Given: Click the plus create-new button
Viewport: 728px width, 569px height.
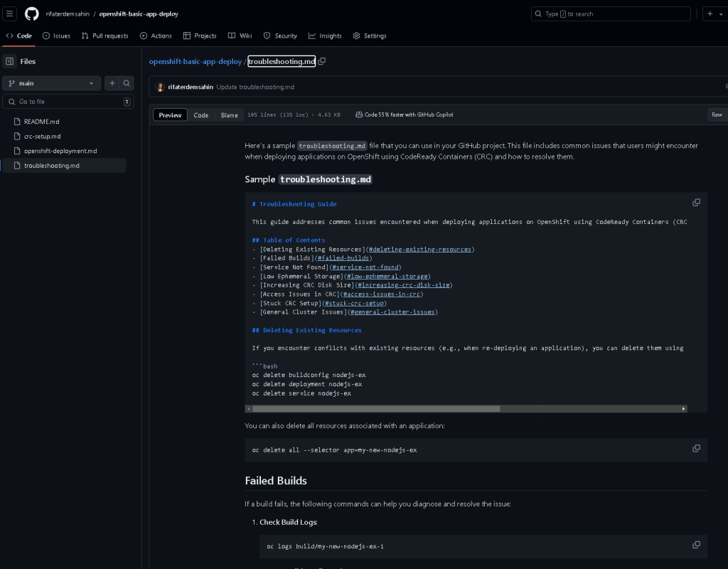Looking at the screenshot, I should click(710, 14).
